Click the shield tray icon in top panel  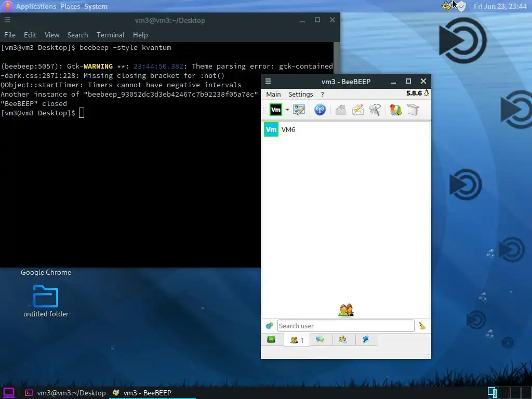coord(461,6)
